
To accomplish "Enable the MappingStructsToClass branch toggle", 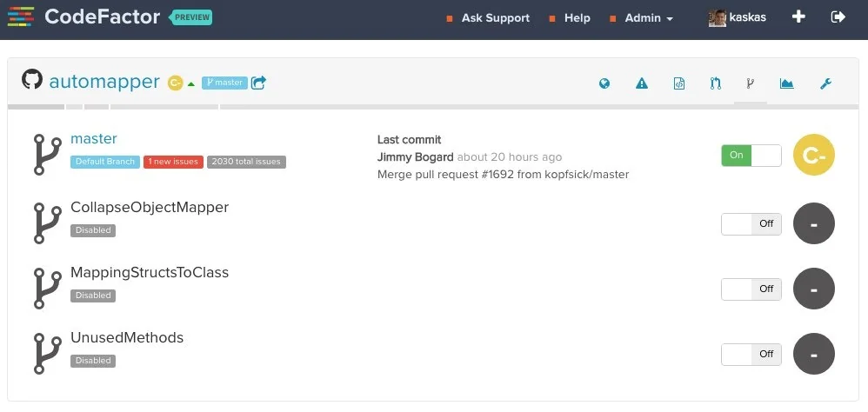I will [751, 289].
